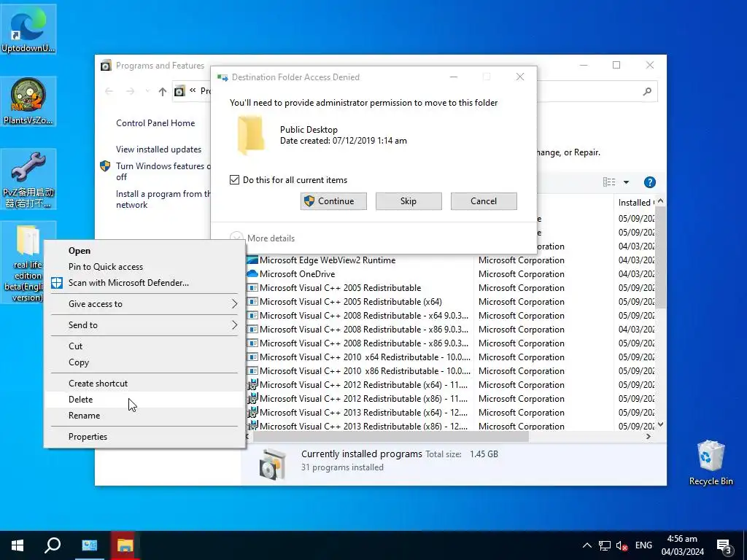Click the view layout icon in Programs and Features

click(609, 182)
